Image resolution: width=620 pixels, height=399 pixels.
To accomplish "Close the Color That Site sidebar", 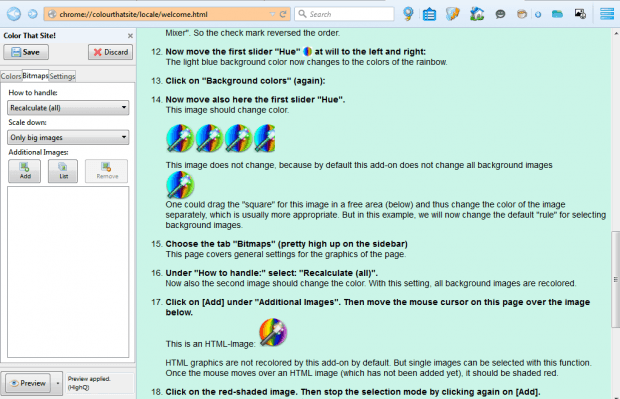I will click(130, 36).
